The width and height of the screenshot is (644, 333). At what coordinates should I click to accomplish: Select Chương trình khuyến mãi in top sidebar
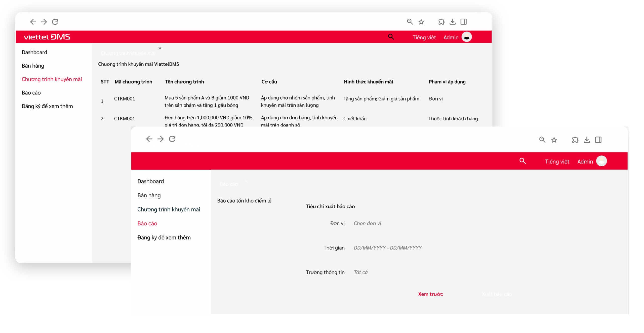(x=52, y=79)
